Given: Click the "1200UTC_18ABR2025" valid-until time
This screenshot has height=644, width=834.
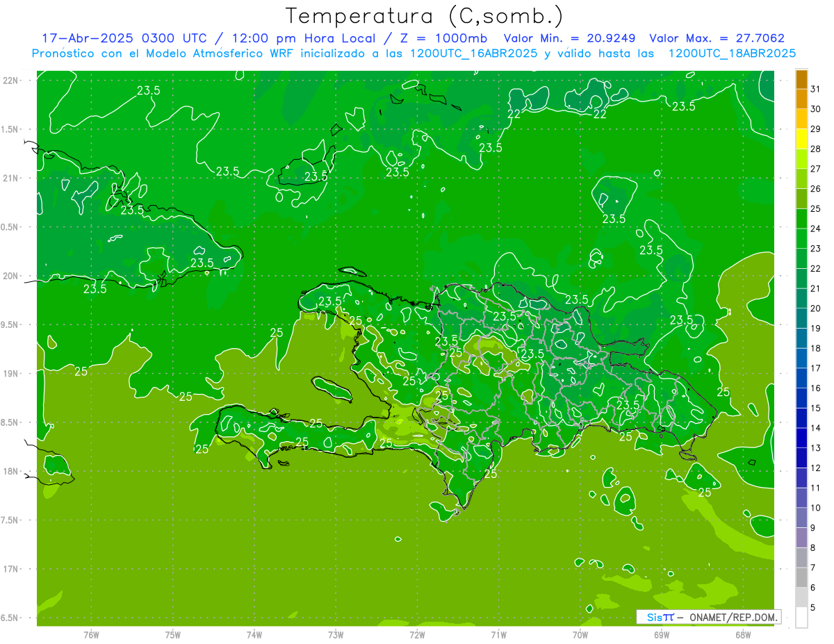Looking at the screenshot, I should [732, 53].
